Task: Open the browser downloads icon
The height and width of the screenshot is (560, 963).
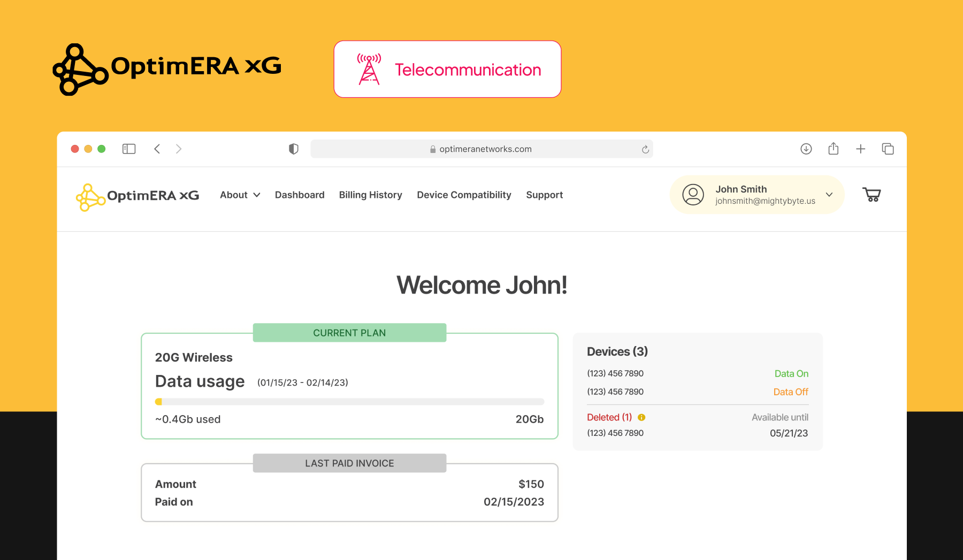Action: [806, 149]
